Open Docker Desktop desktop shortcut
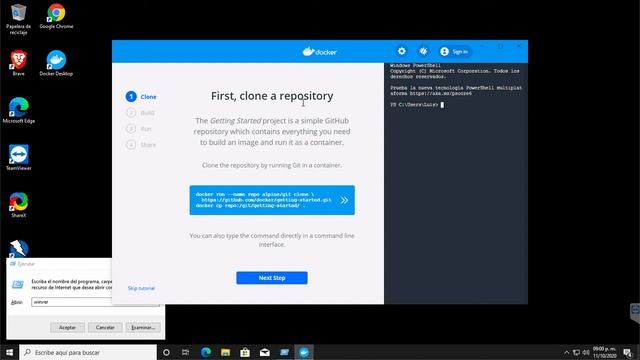640x360 pixels. pyautogui.click(x=56, y=63)
